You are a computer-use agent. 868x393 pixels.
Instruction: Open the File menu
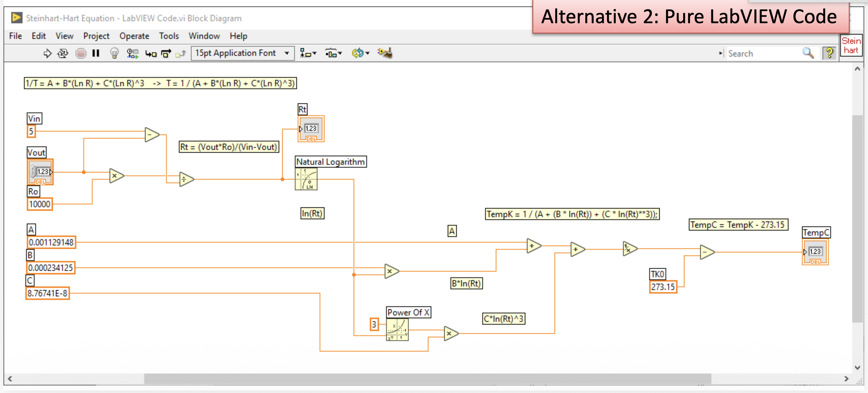click(x=15, y=36)
